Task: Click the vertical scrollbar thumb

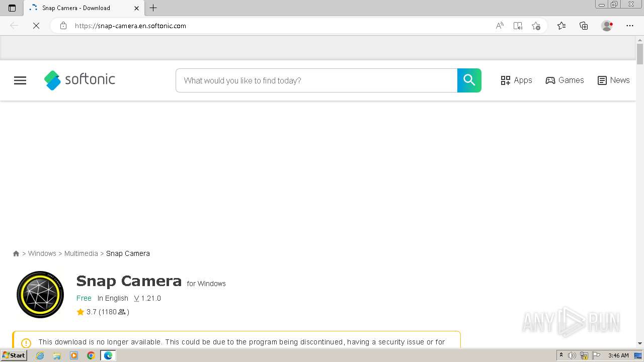Action: point(640,54)
